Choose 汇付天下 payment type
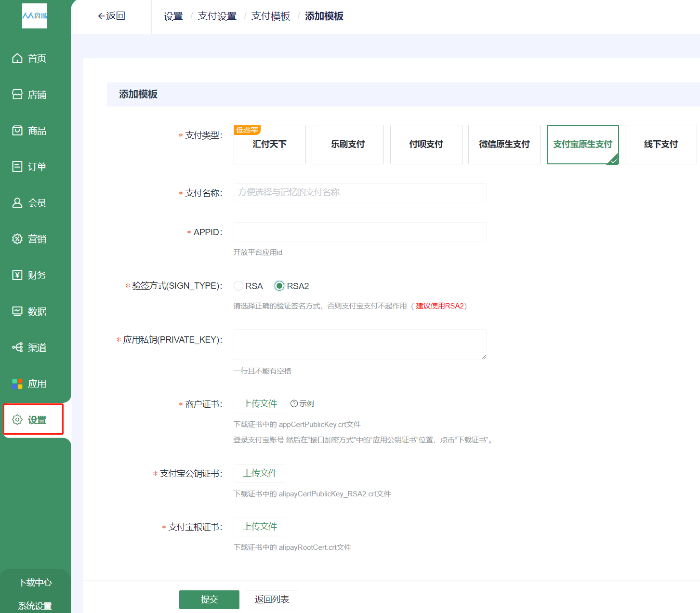Image resolution: width=700 pixels, height=613 pixels. pyautogui.click(x=270, y=145)
